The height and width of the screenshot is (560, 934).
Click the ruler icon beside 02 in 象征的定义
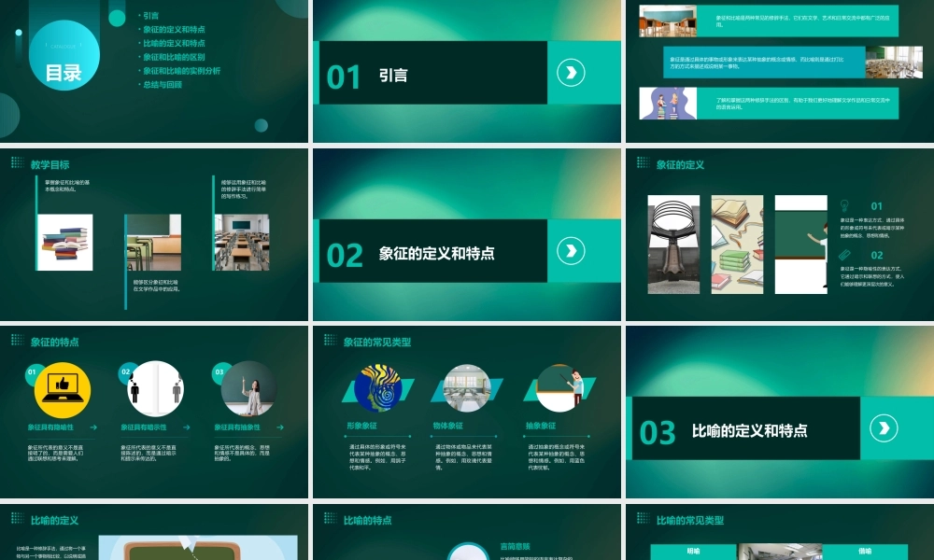844,256
